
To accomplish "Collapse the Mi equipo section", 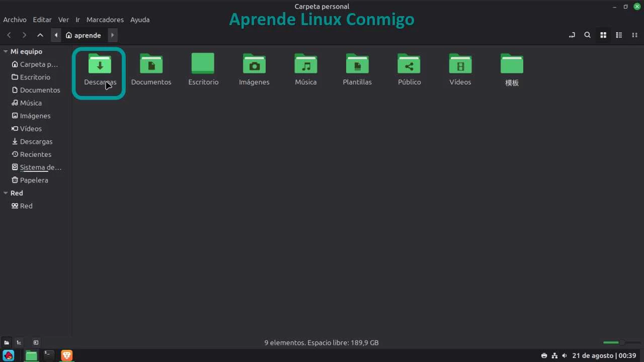I will click(6, 51).
